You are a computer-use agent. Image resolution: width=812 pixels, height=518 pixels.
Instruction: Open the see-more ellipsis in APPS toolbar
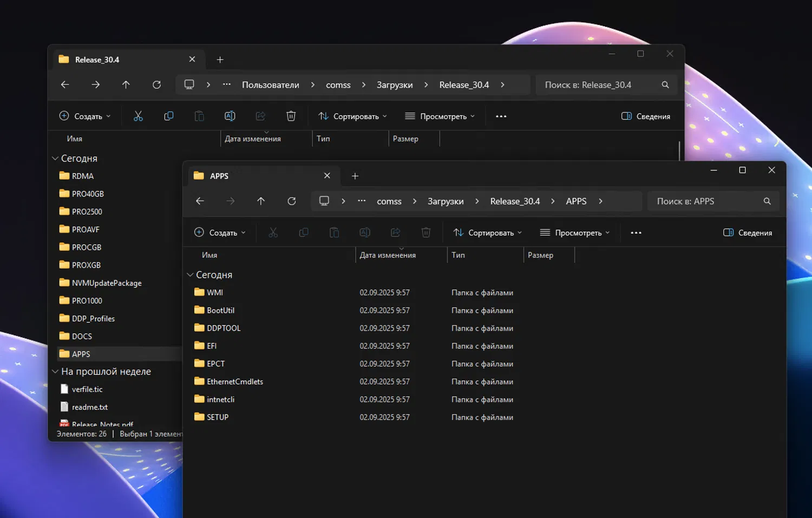click(636, 233)
